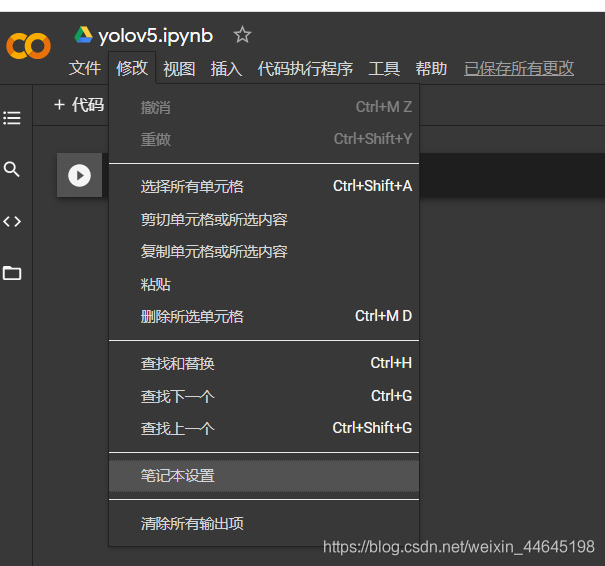605x566 pixels.
Task: Open the Files folder sidebar icon
Action: point(12,273)
